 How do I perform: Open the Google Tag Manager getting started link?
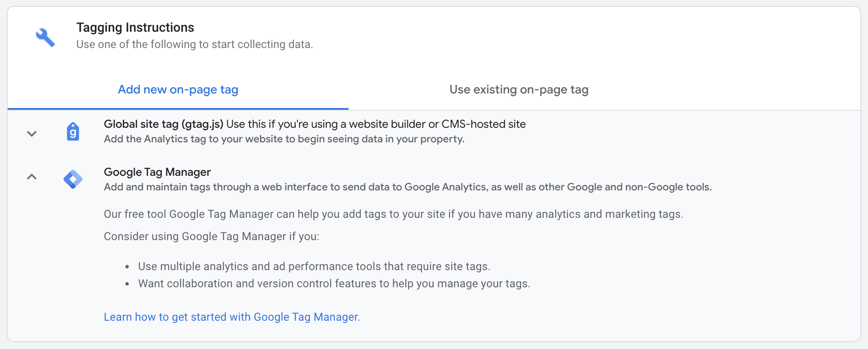click(231, 317)
